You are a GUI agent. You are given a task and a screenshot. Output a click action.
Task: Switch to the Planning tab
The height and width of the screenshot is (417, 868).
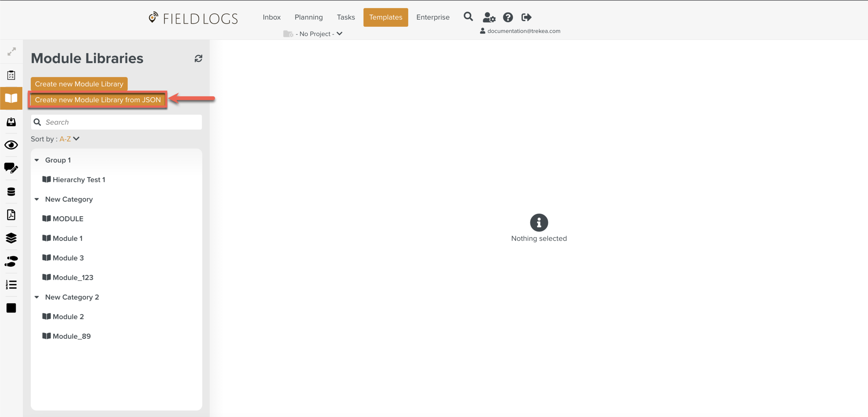click(x=308, y=17)
